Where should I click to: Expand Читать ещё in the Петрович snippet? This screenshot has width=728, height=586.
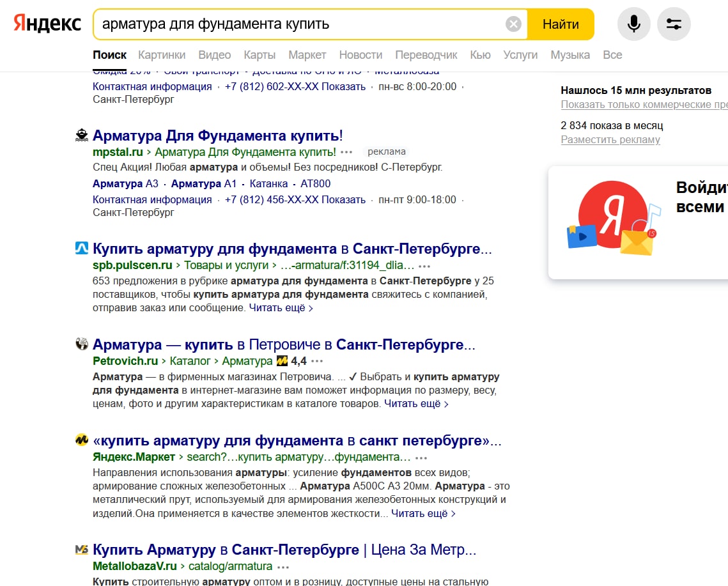[416, 404]
